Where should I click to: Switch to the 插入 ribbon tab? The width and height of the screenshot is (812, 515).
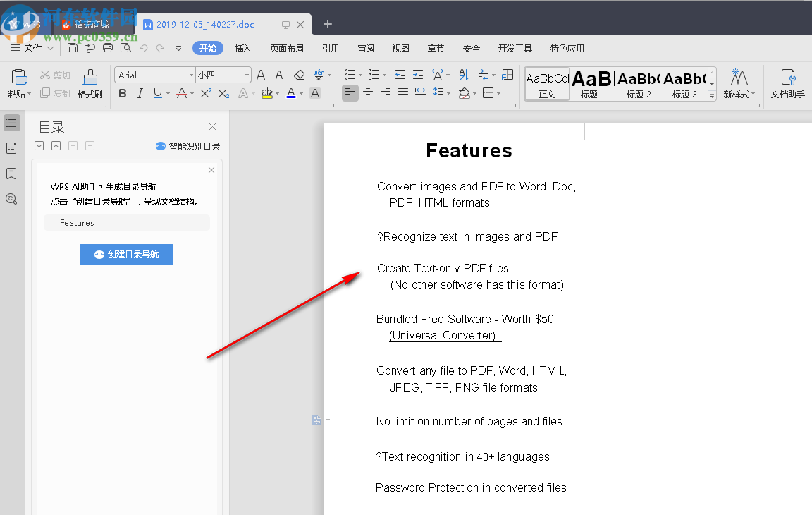click(x=242, y=48)
